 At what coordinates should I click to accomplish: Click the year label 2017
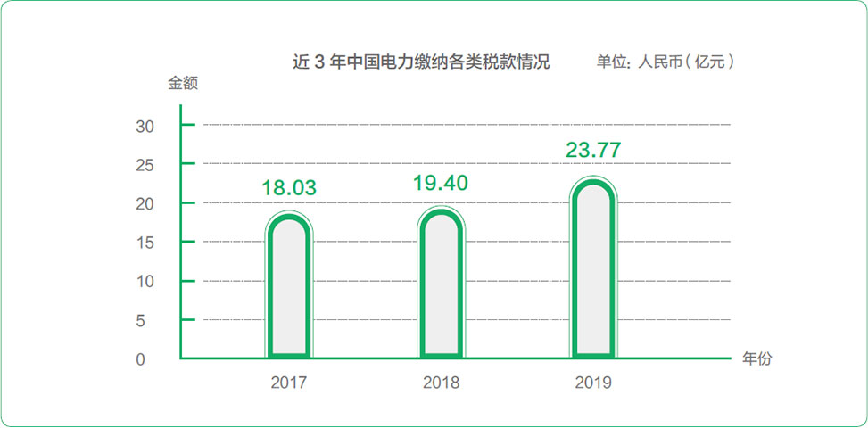pos(289,383)
